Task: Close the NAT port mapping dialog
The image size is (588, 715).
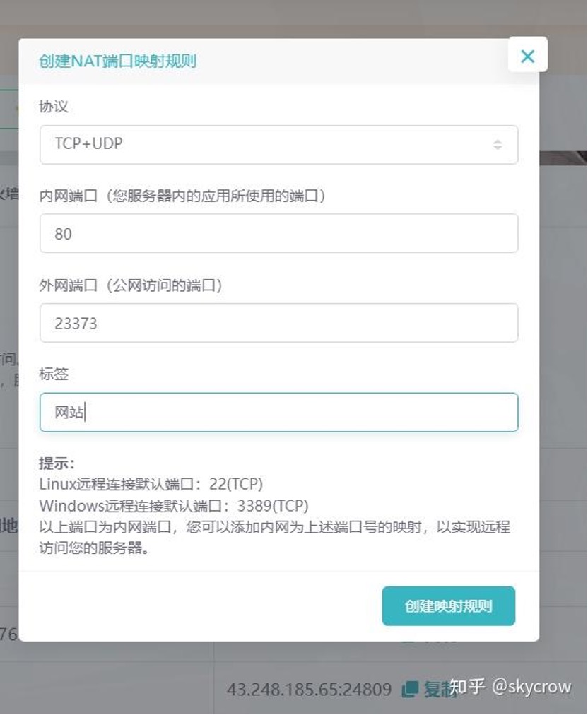Action: (527, 56)
